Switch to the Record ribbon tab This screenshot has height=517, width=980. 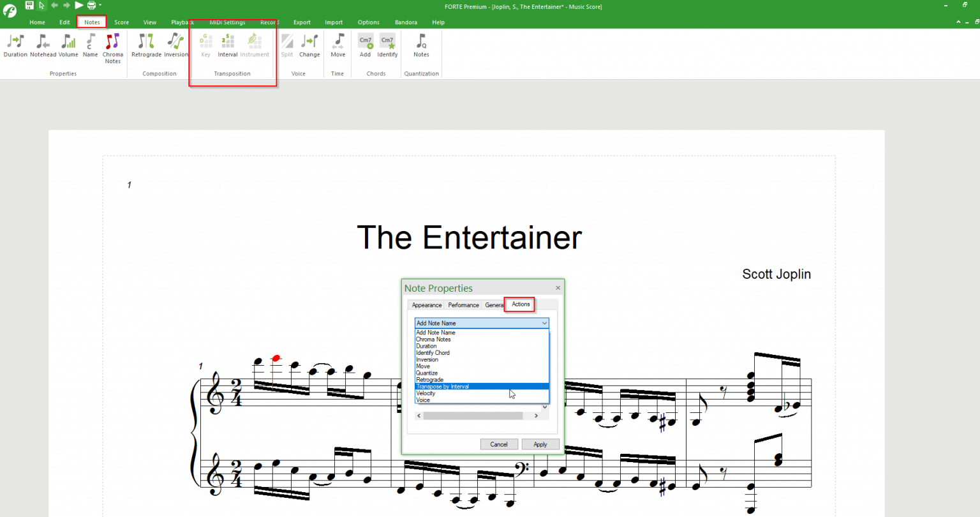(269, 22)
